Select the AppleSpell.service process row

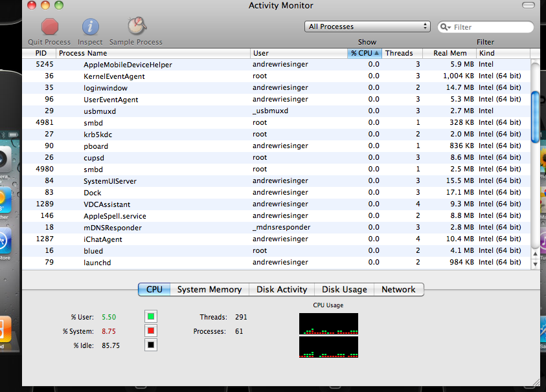click(276, 215)
